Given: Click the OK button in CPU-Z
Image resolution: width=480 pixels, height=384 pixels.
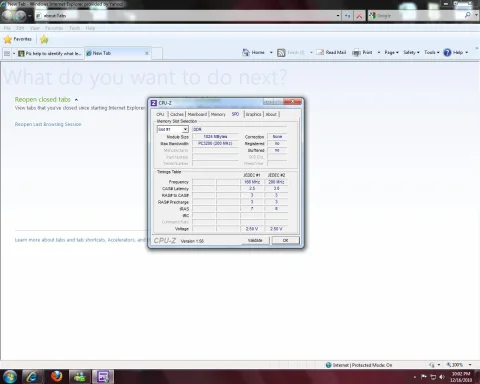Looking at the screenshot, I should click(x=285, y=240).
